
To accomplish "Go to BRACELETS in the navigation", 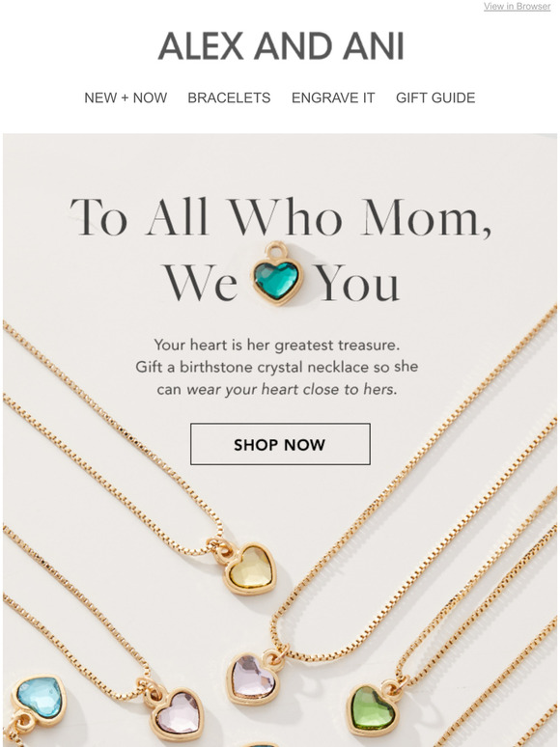I will tap(229, 97).
